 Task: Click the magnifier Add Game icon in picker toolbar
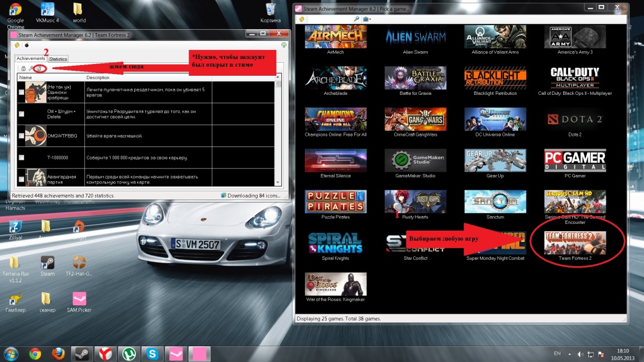click(x=357, y=19)
